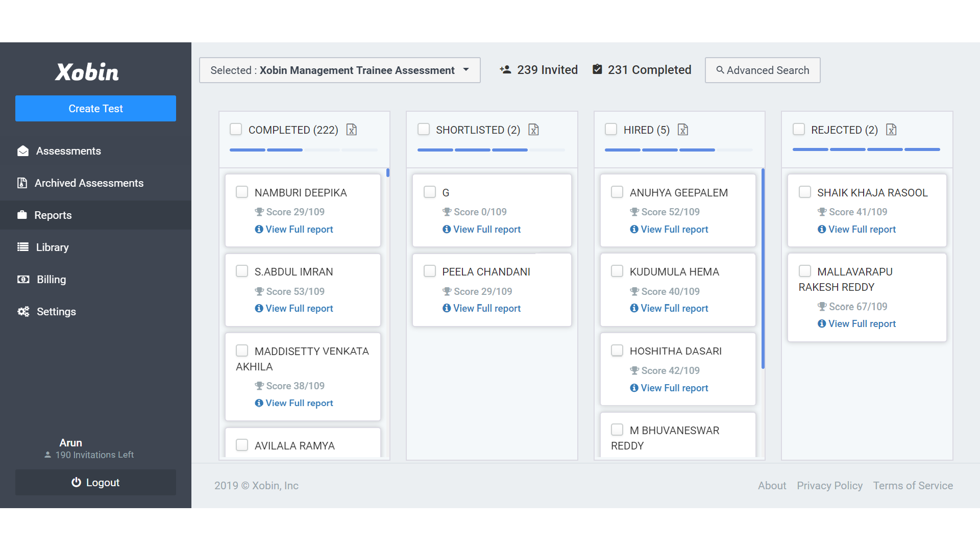The height and width of the screenshot is (551, 980).
Task: Open the Billing section icon
Action: [x=23, y=279]
